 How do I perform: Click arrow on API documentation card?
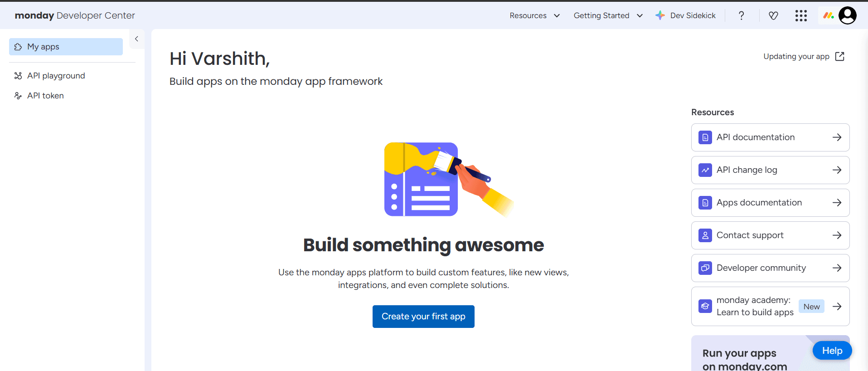coord(837,137)
